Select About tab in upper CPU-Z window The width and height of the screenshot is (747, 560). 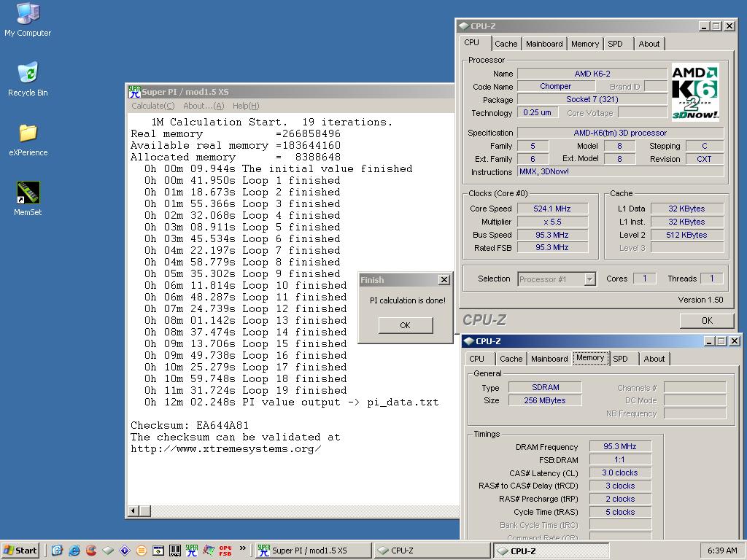pyautogui.click(x=649, y=44)
